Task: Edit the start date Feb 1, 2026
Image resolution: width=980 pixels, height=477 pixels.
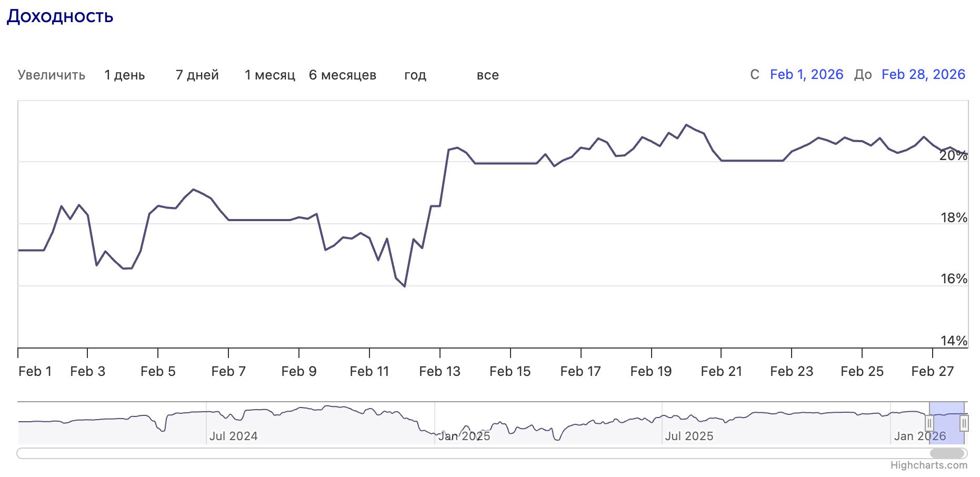Action: (x=806, y=74)
